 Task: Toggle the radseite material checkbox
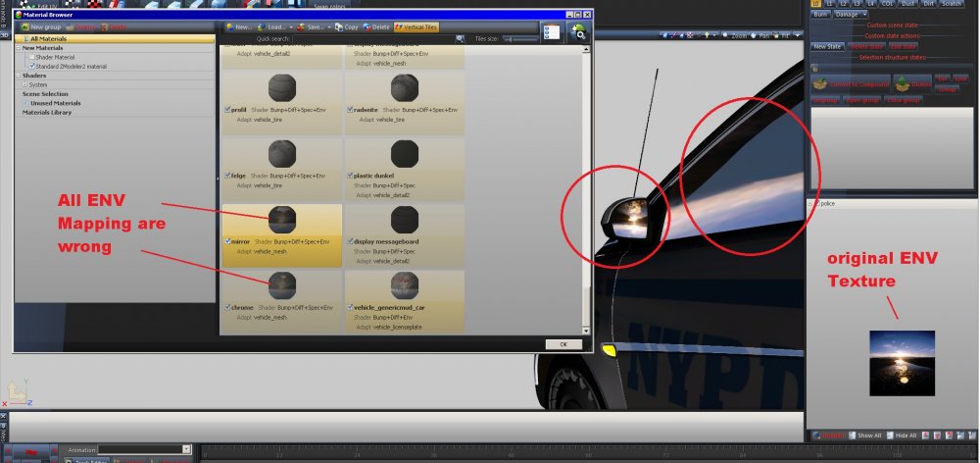tap(350, 110)
